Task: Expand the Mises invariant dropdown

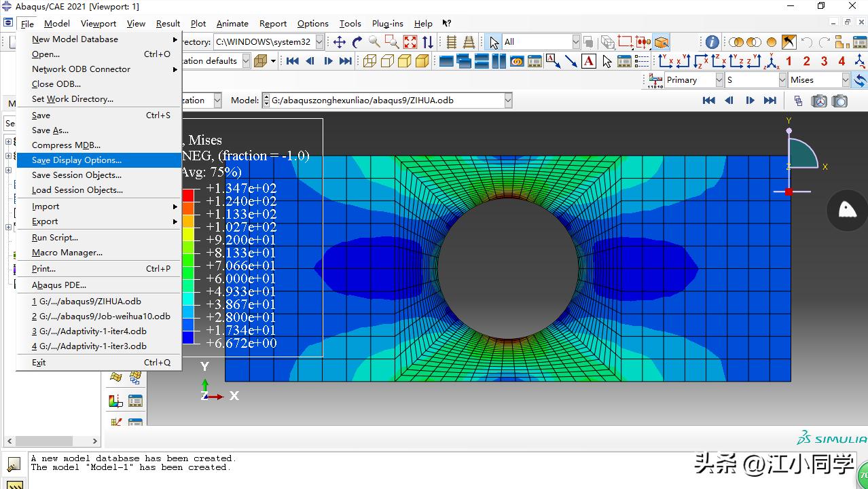Action: [x=846, y=80]
